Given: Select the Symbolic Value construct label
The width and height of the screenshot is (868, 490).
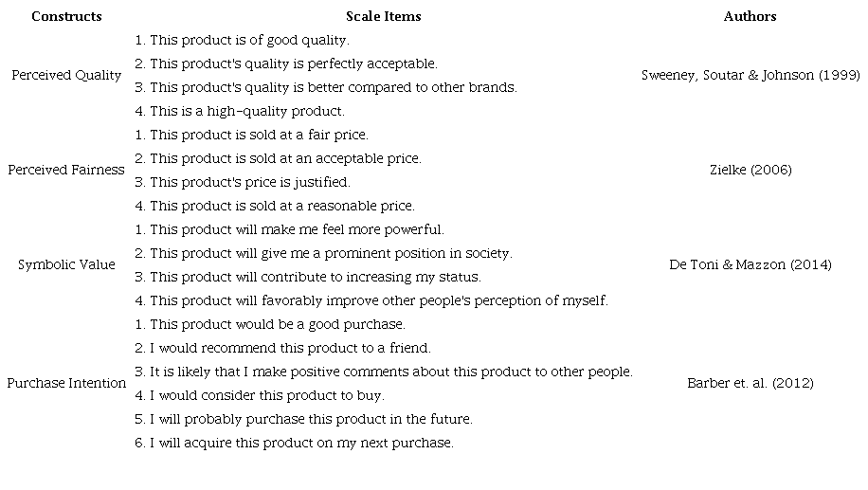Looking at the screenshot, I should click(66, 264).
